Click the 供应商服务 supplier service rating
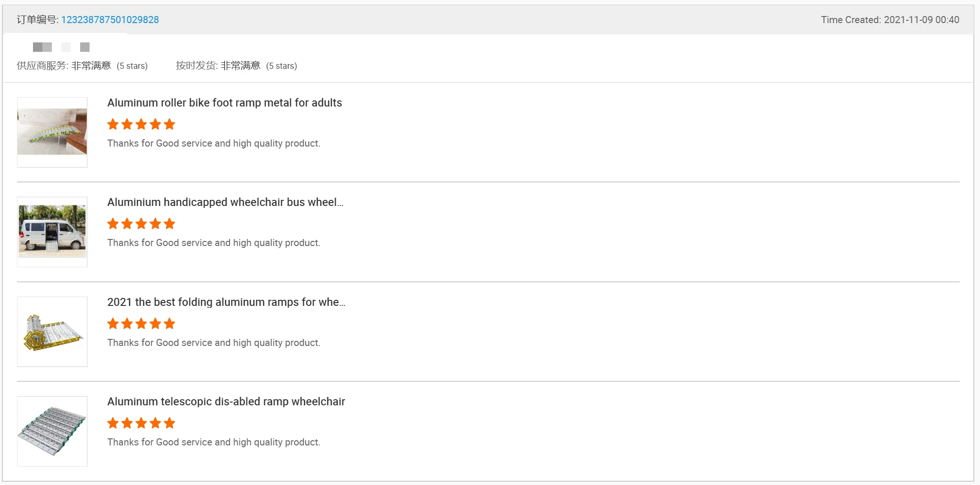This screenshot has width=980, height=485. point(82,66)
